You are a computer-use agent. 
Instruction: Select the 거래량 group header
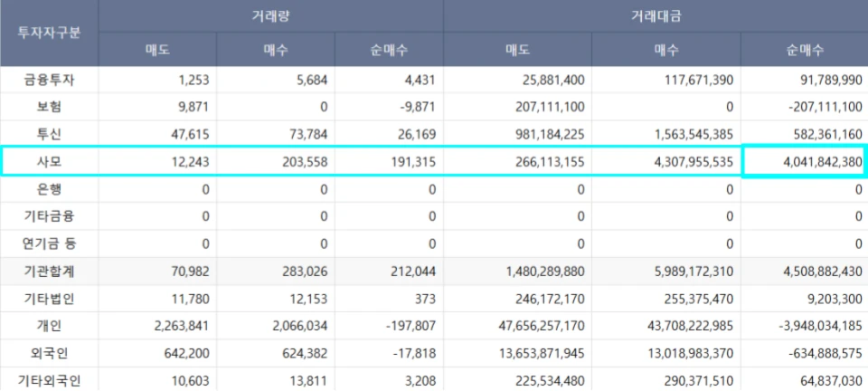pos(270,15)
